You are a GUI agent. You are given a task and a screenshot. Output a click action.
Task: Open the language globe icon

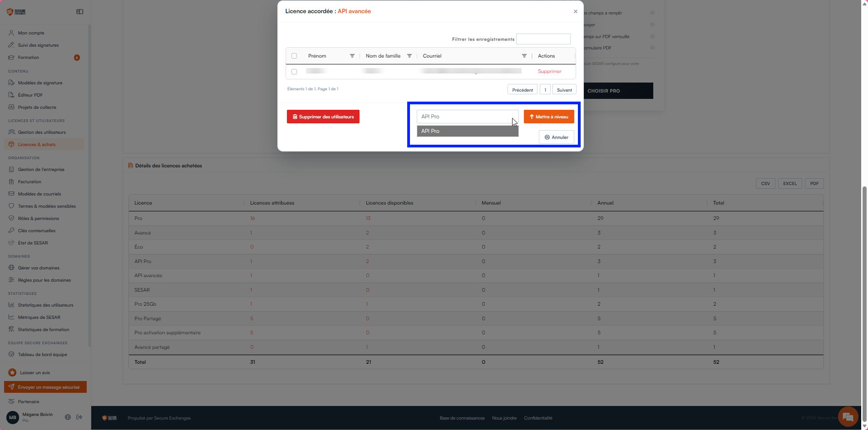click(68, 417)
